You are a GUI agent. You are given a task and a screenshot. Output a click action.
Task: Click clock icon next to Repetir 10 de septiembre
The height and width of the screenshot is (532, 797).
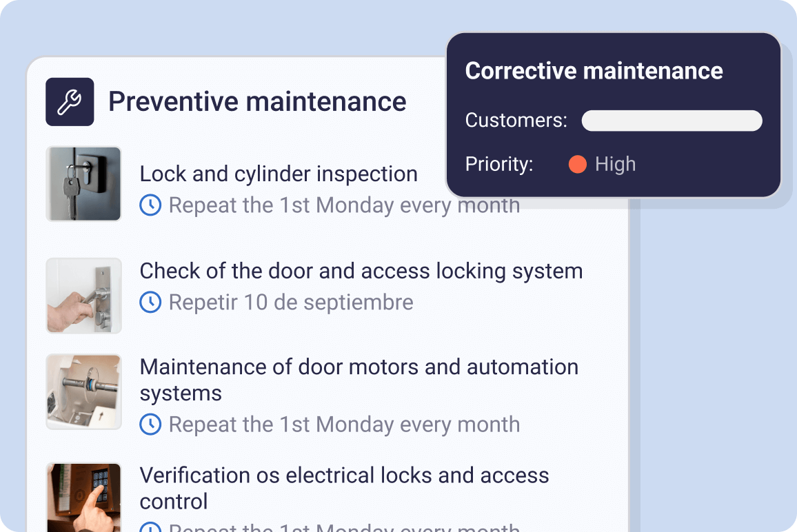pyautogui.click(x=150, y=302)
